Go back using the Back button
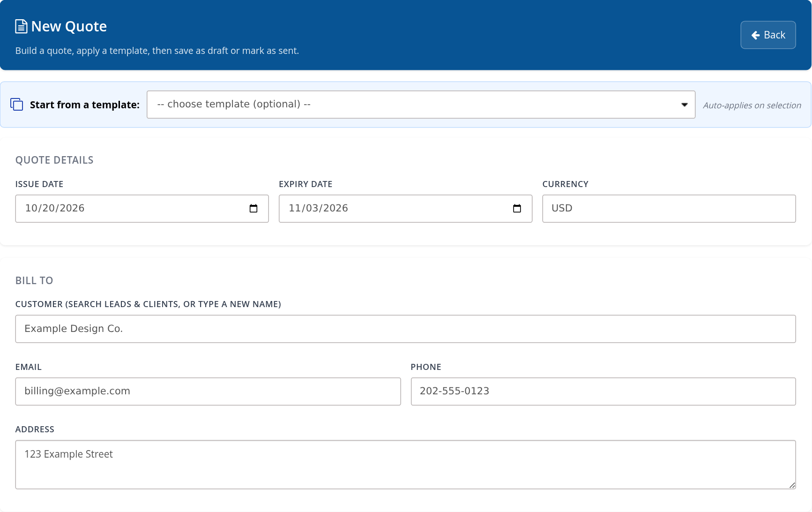812x512 pixels. (768, 35)
